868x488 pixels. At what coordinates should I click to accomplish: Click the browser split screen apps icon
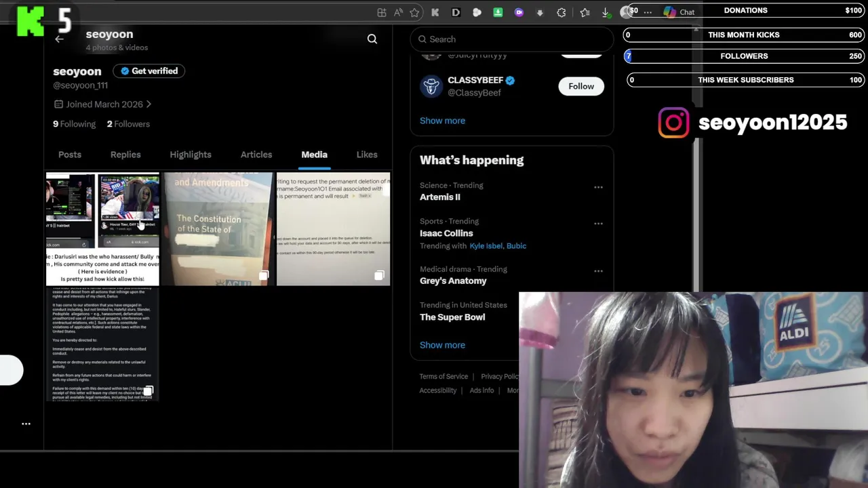point(382,12)
